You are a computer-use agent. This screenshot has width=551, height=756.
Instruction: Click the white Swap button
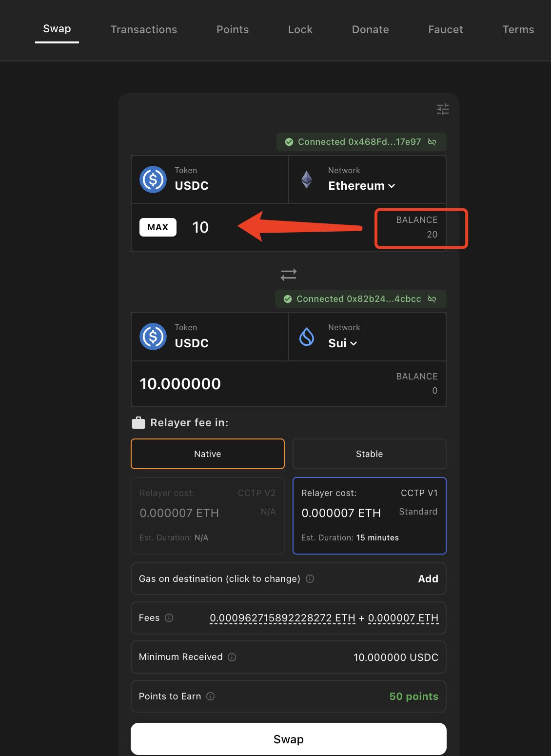pyautogui.click(x=289, y=739)
